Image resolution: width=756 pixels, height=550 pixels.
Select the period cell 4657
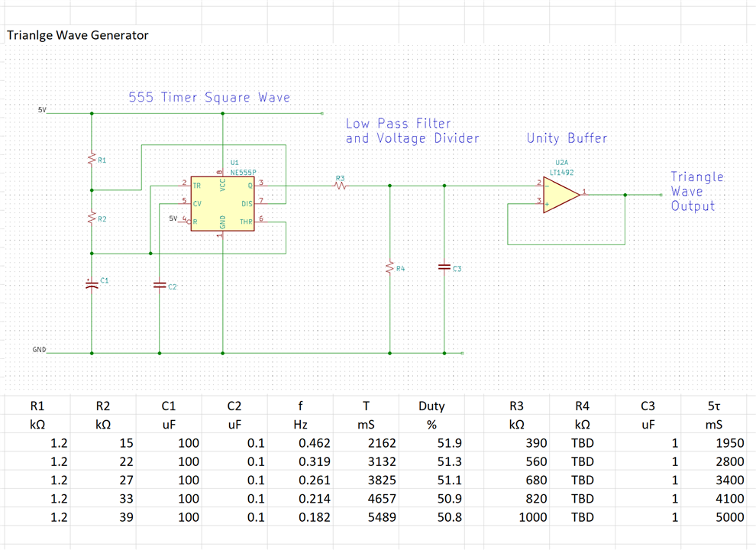coord(366,498)
